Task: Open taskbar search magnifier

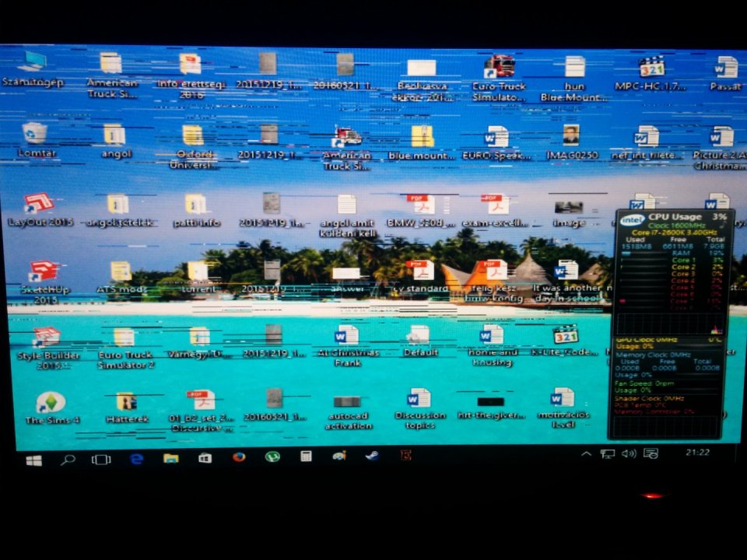Action: (68, 460)
